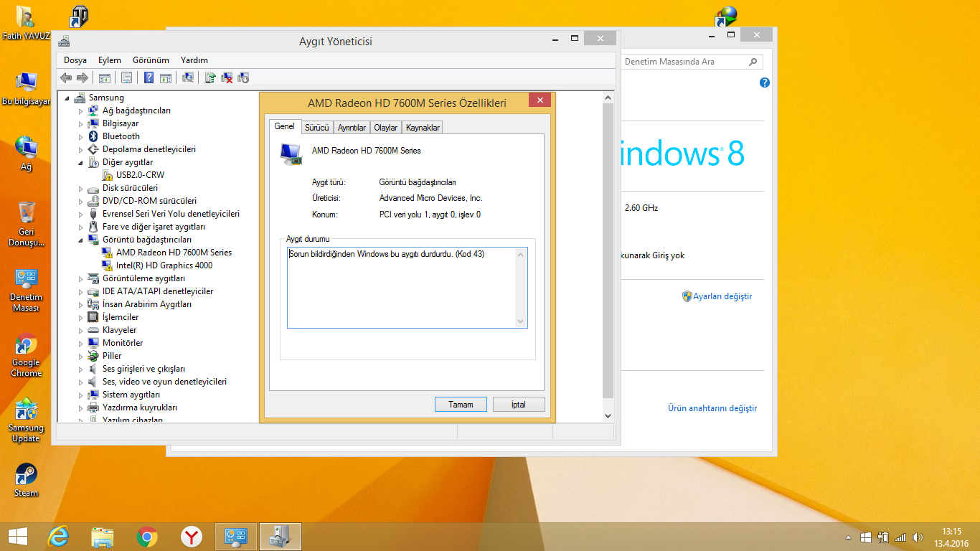Select the Genel tab

coord(285,126)
